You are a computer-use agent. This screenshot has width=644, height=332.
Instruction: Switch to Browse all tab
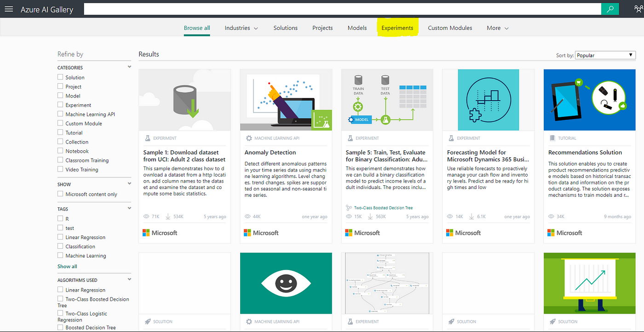point(197,28)
